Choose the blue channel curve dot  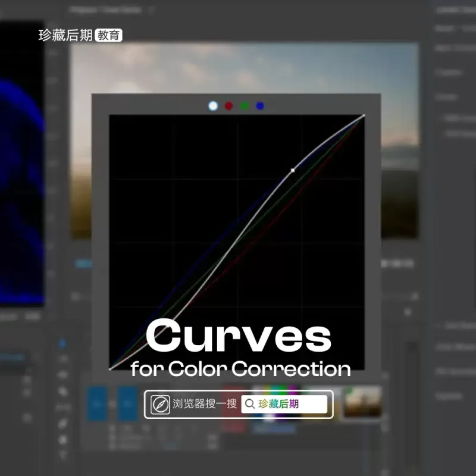coord(260,106)
